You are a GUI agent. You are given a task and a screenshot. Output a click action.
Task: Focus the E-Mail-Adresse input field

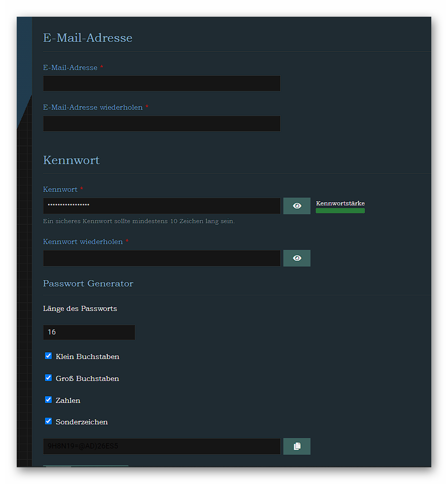coord(162,84)
